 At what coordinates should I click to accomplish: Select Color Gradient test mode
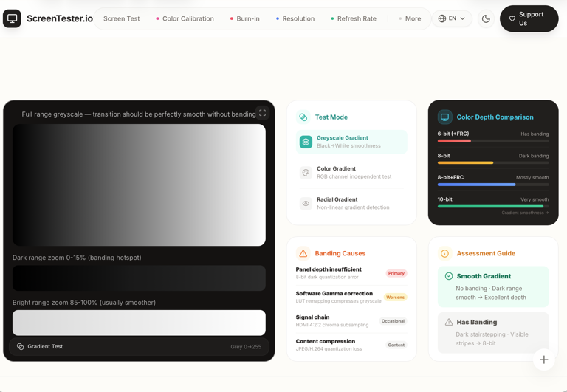point(351,173)
